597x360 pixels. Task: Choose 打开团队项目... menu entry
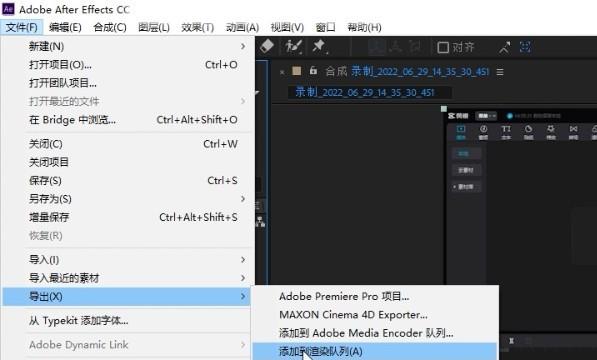(x=126, y=83)
